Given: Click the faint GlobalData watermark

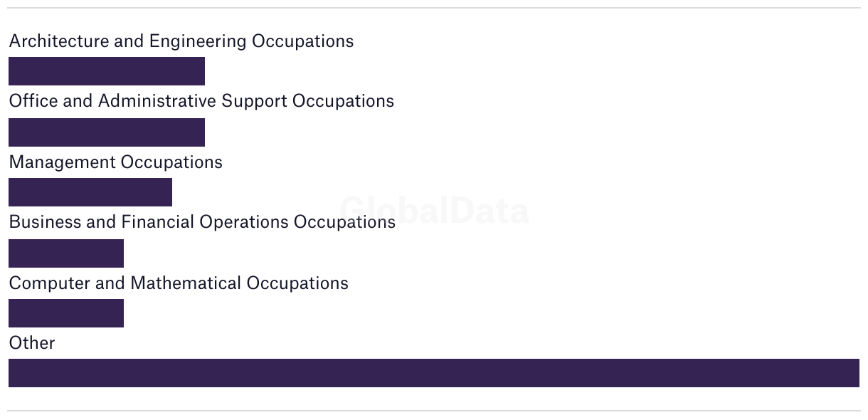Looking at the screenshot, I should (x=434, y=210).
